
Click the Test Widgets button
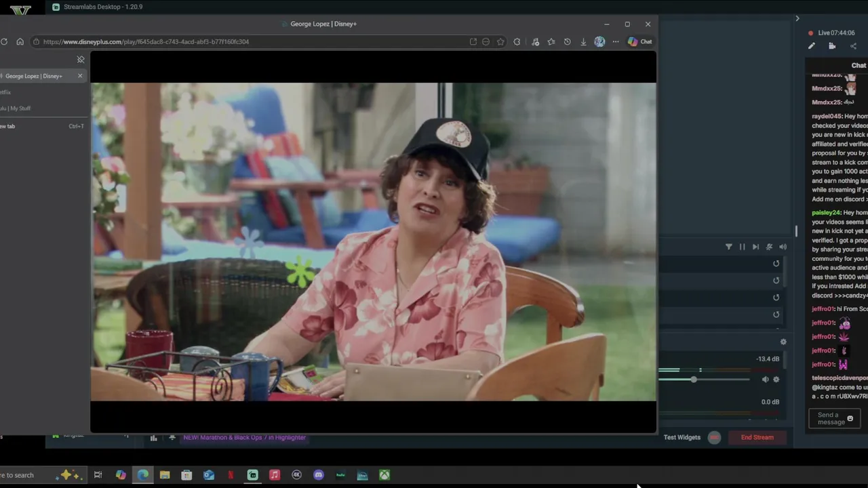682,437
